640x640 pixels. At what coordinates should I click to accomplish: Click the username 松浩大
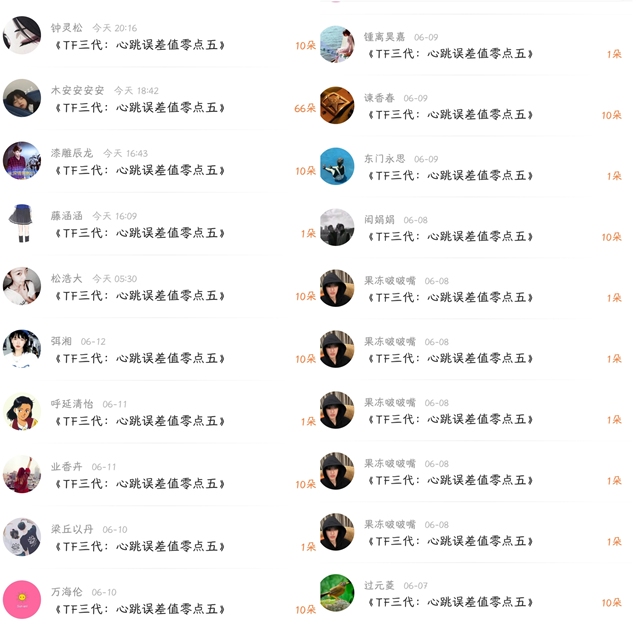pos(67,278)
